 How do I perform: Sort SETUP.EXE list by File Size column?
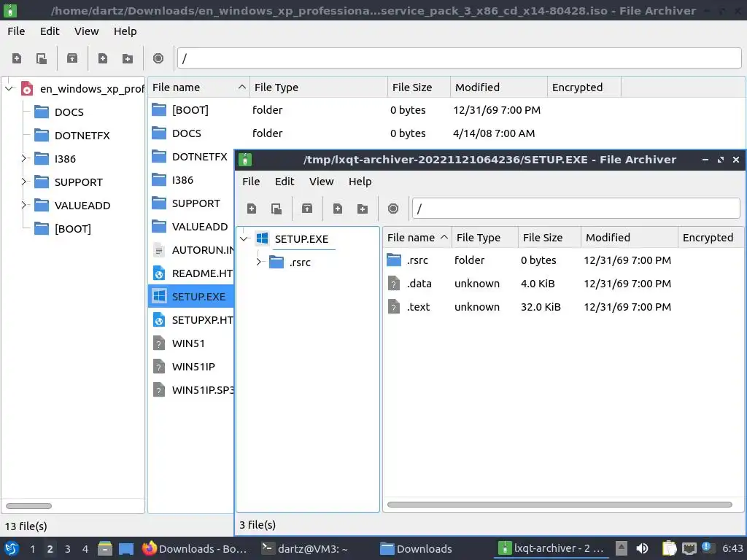click(549, 238)
